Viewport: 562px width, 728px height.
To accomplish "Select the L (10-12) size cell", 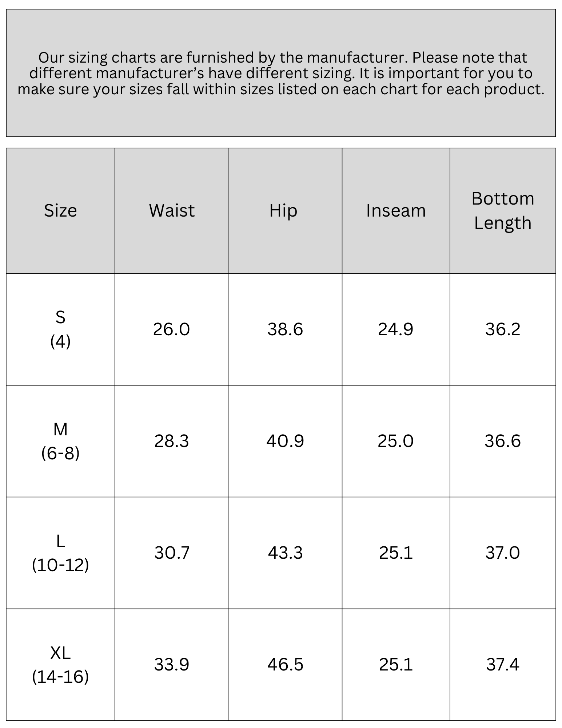I will coord(60,553).
